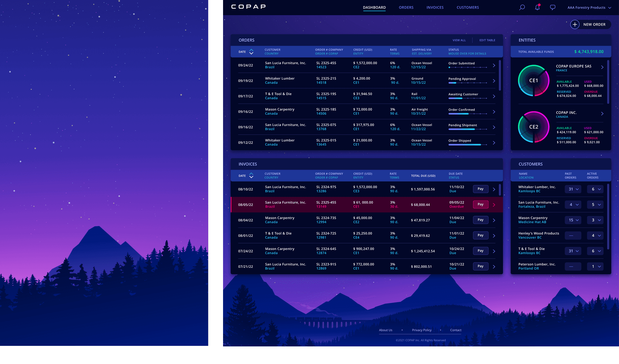This screenshot has width=619, height=364.
Task: Open COPAP Europe SAS entity arrow
Action: coord(602,67)
